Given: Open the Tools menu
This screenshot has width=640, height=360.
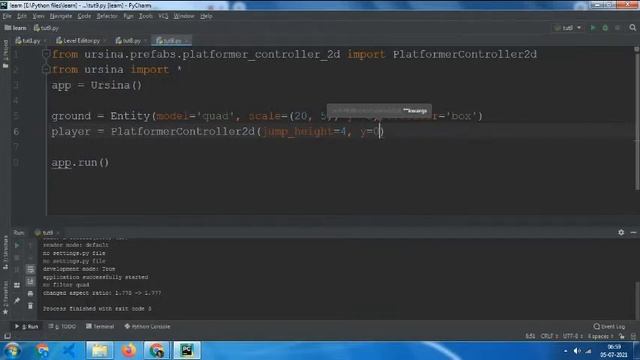Looking at the screenshot, I should [x=145, y=16].
